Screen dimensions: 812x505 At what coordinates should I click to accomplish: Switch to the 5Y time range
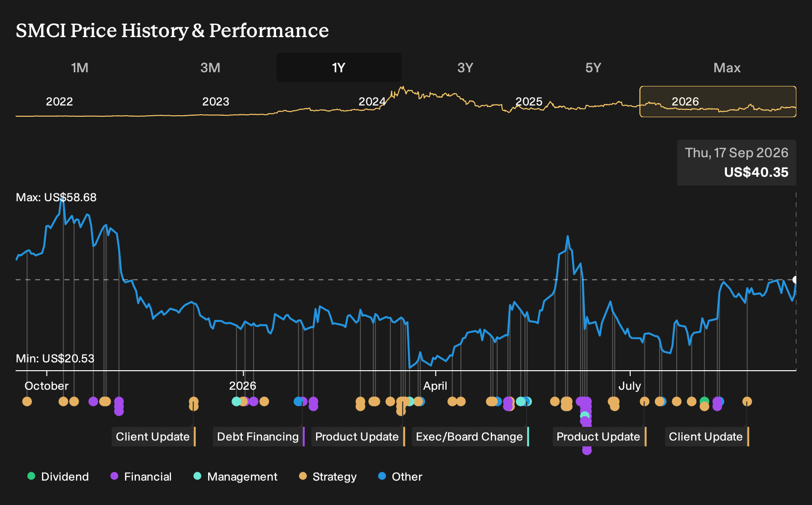593,67
